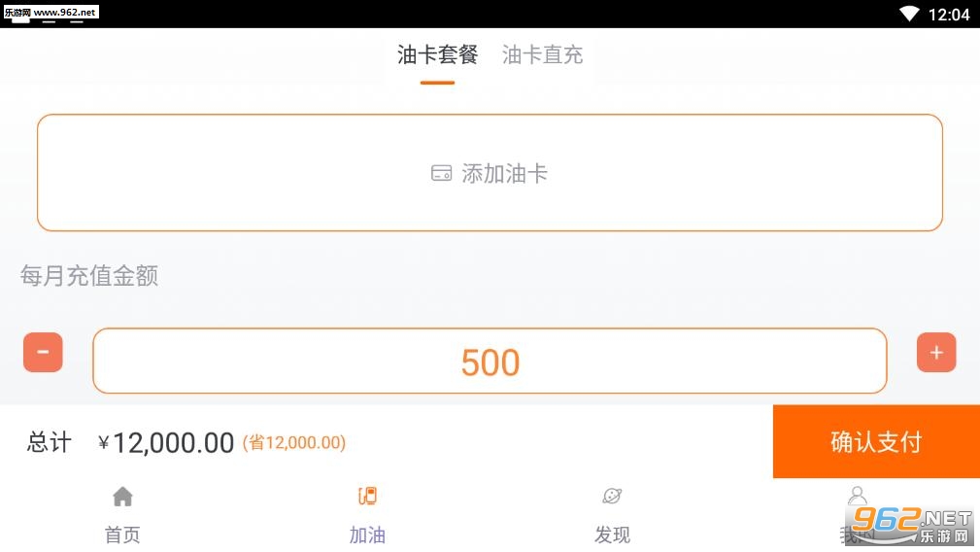Click the card icon beside 添加油卡
This screenshot has width=980, height=552.
point(441,173)
